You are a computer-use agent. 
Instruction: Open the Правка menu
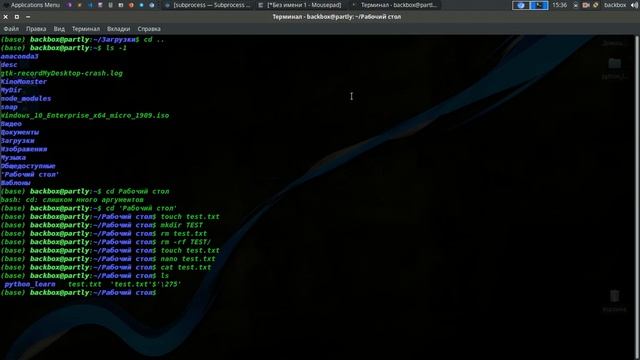(x=36, y=29)
